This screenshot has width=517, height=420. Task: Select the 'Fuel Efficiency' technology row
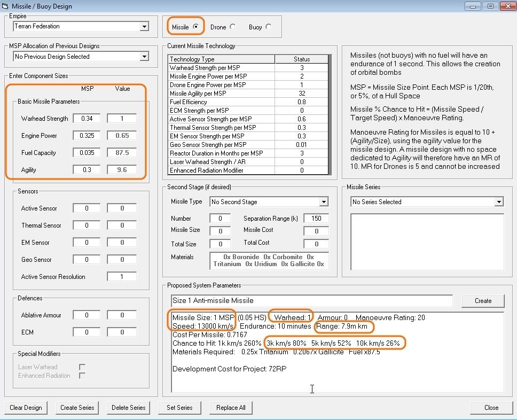point(248,102)
